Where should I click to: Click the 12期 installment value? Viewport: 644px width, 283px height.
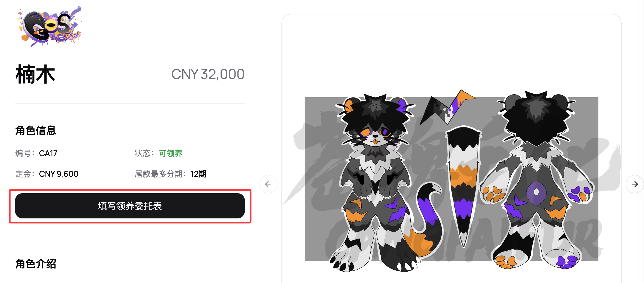click(x=199, y=174)
